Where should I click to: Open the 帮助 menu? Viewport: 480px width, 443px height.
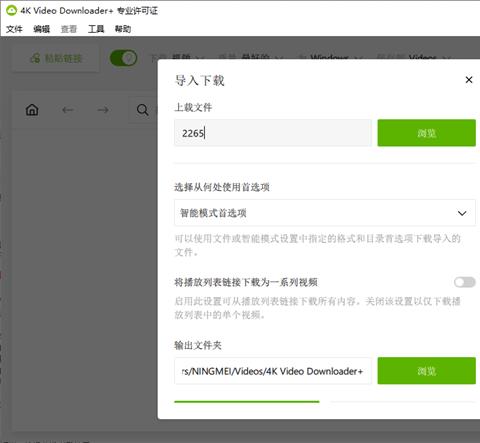click(123, 29)
